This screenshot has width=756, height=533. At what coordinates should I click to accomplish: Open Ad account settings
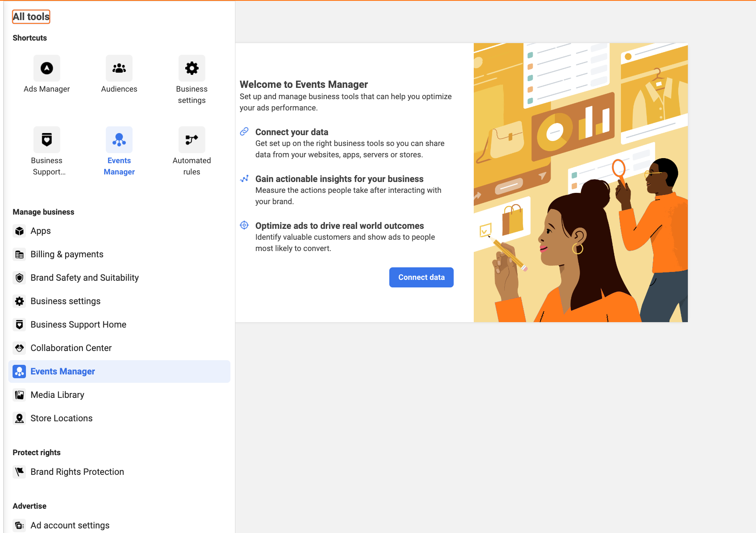click(119, 525)
